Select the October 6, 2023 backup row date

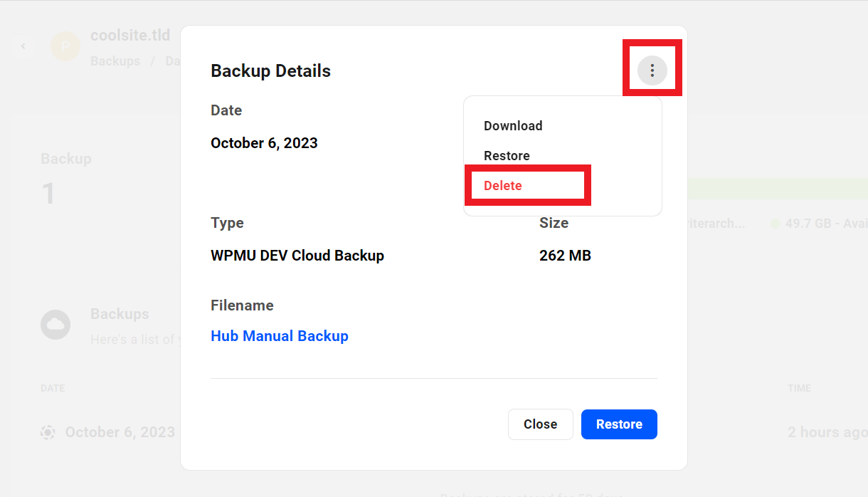click(x=120, y=432)
